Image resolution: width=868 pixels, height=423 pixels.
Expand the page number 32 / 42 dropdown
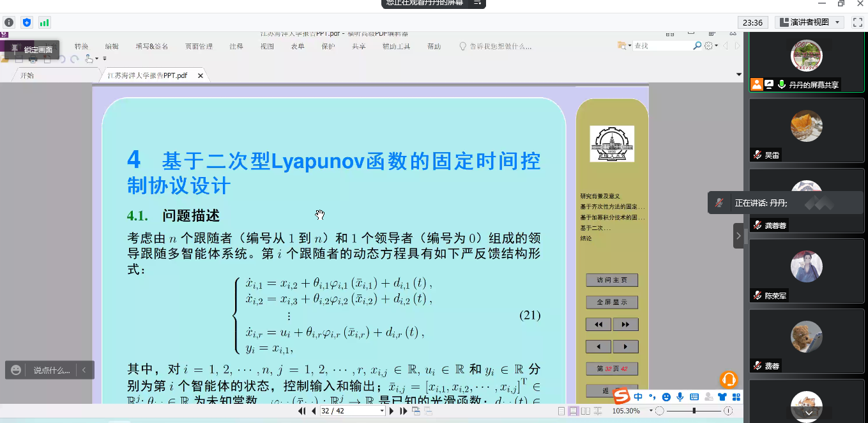[382, 411]
